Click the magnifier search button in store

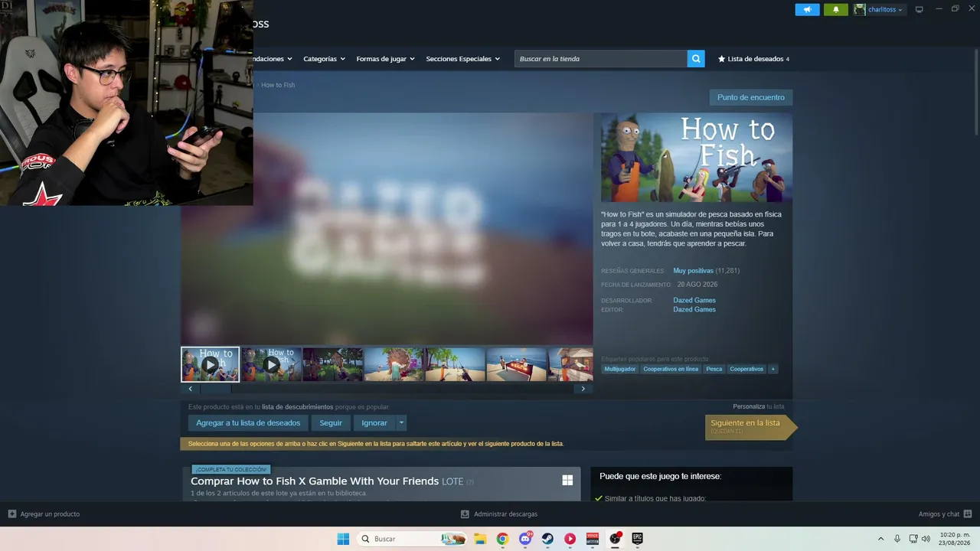[696, 59]
